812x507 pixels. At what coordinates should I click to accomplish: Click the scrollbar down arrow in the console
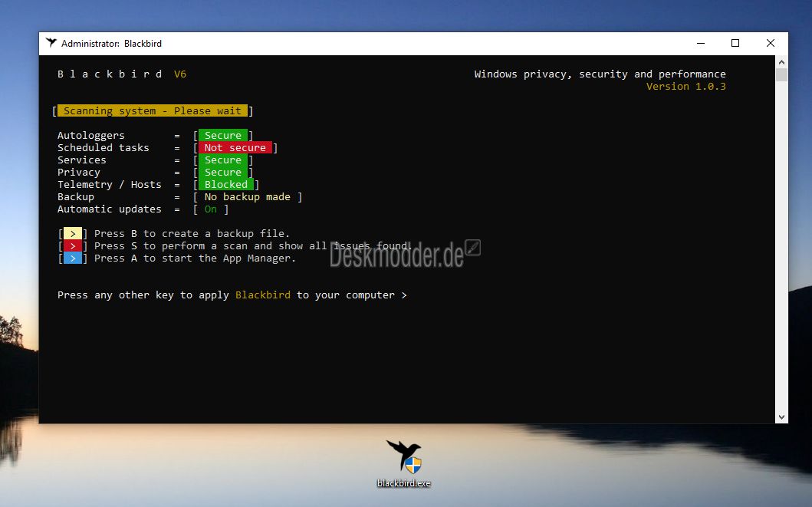[x=781, y=417]
